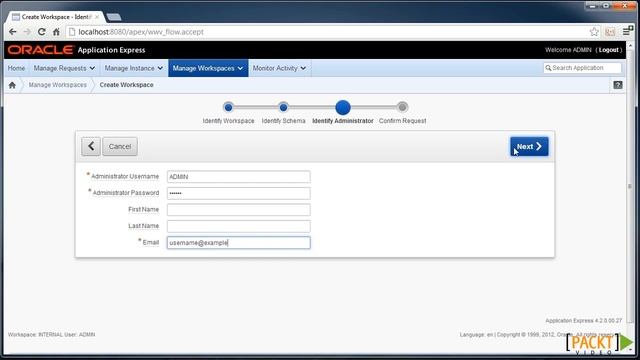Click the breadcrumb home icon
Image resolution: width=640 pixels, height=360 pixels.
coord(12,85)
